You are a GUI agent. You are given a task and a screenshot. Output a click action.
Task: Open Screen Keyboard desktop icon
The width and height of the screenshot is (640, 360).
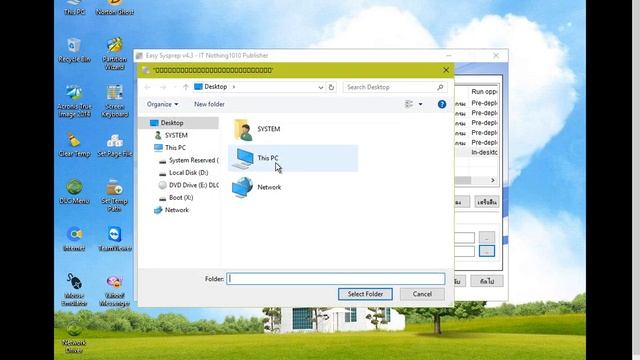point(115,101)
